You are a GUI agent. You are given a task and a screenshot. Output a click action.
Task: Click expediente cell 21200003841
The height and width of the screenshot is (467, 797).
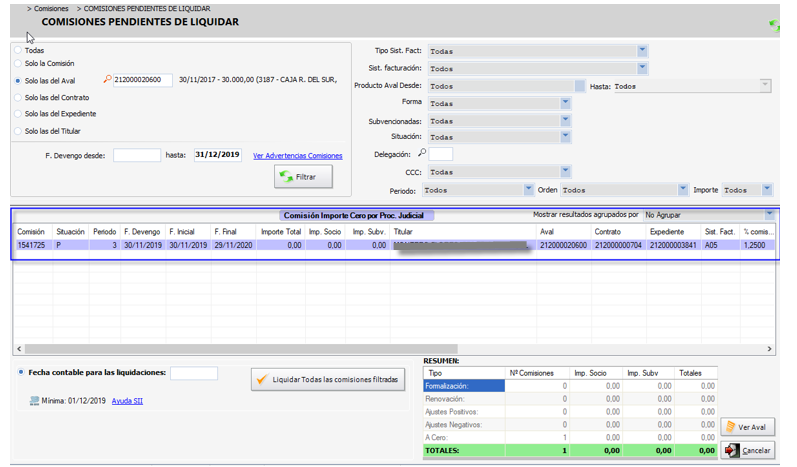coord(673,245)
